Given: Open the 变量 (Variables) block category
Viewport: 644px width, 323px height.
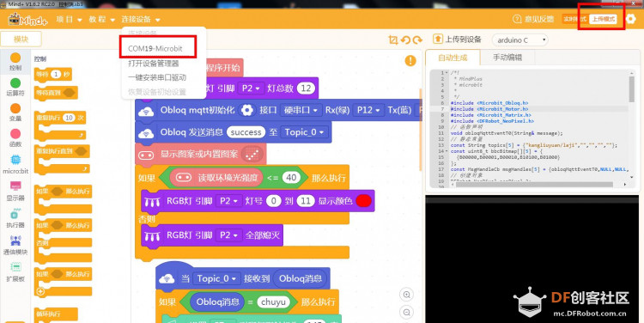Looking at the screenshot, I should tap(15, 113).
